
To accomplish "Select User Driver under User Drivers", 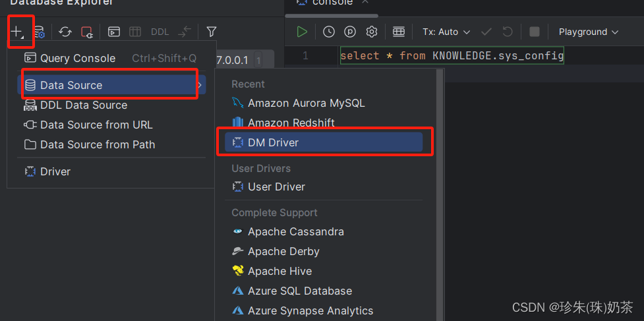I will point(324,187).
